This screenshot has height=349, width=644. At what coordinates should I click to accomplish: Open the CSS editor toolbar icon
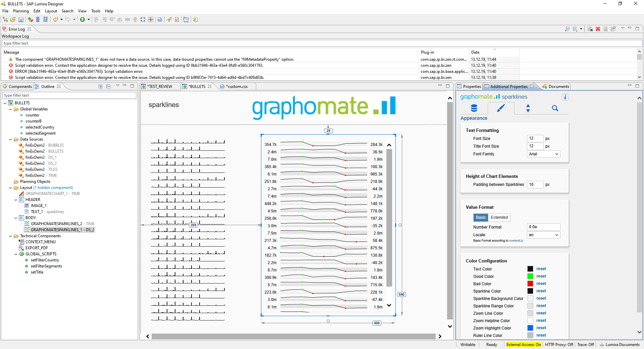click(160, 19)
